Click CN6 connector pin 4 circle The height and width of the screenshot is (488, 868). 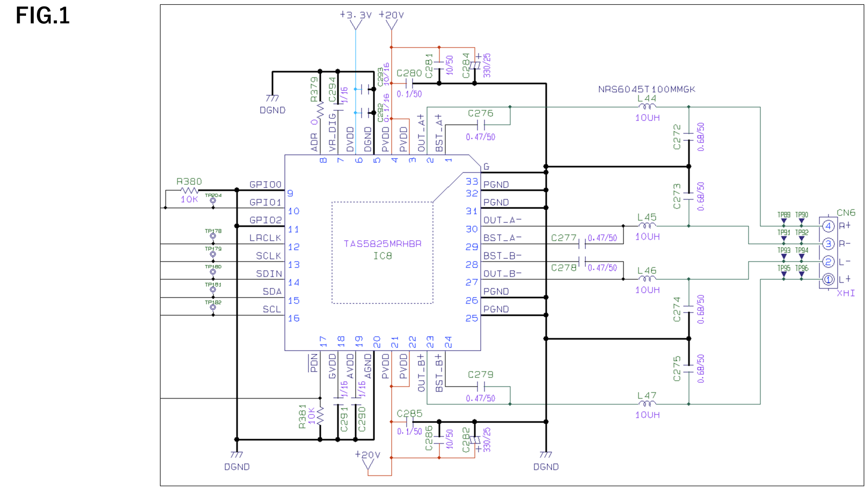[x=828, y=226]
